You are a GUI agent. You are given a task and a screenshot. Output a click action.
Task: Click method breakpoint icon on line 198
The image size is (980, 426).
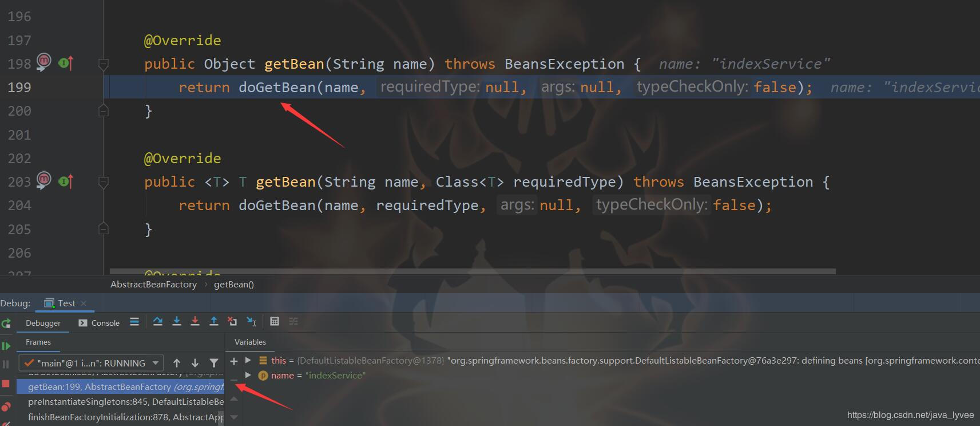[x=44, y=61]
